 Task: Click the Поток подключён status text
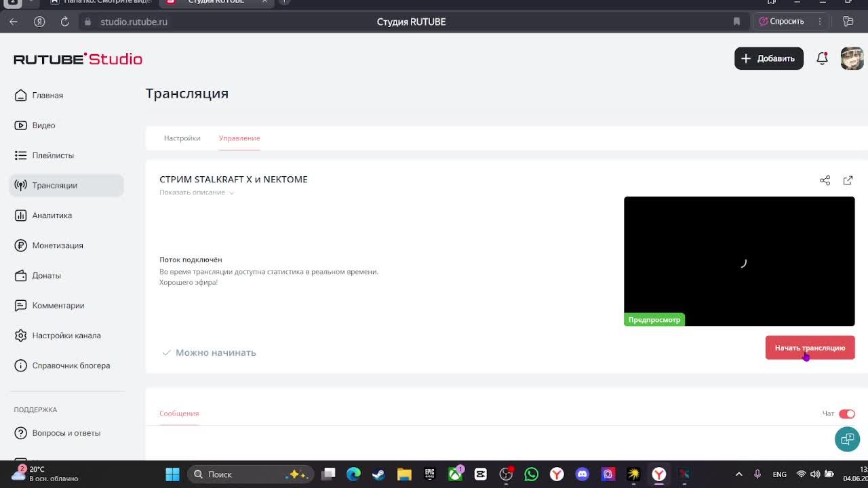pos(191,260)
